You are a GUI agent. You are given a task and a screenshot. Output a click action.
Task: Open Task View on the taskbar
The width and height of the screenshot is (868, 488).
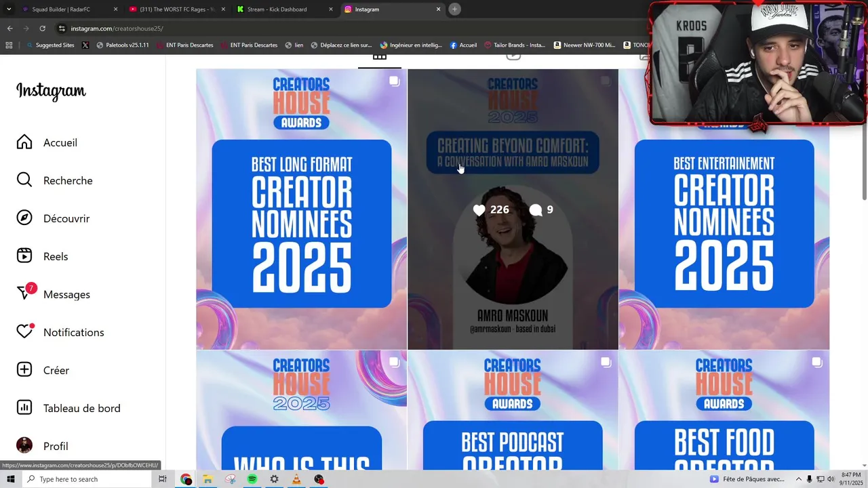163,479
